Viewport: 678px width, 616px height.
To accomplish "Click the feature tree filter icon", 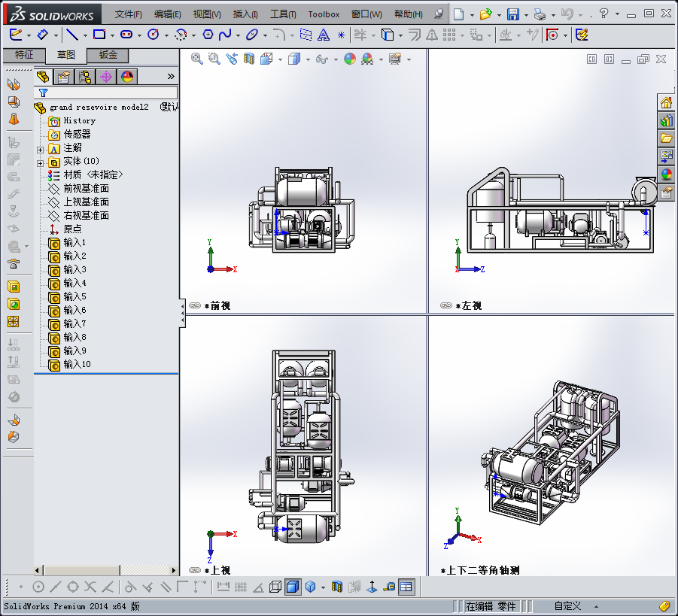I will (x=43, y=93).
